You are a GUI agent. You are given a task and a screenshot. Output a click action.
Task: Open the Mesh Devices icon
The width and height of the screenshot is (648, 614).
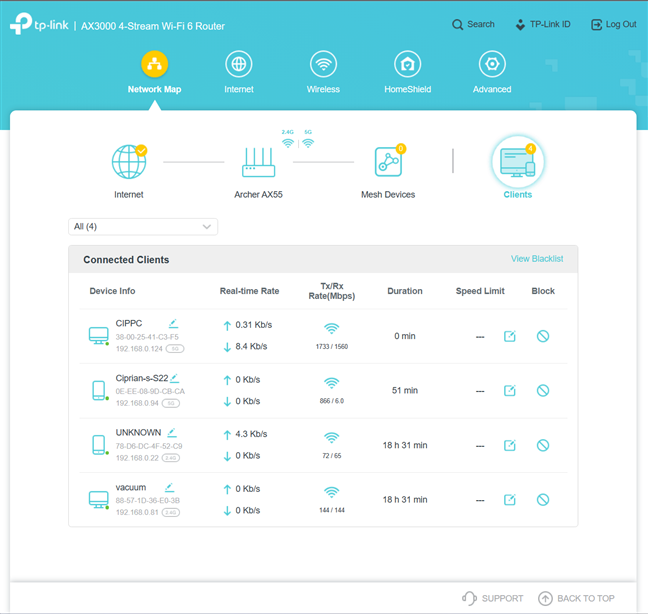coord(388,162)
